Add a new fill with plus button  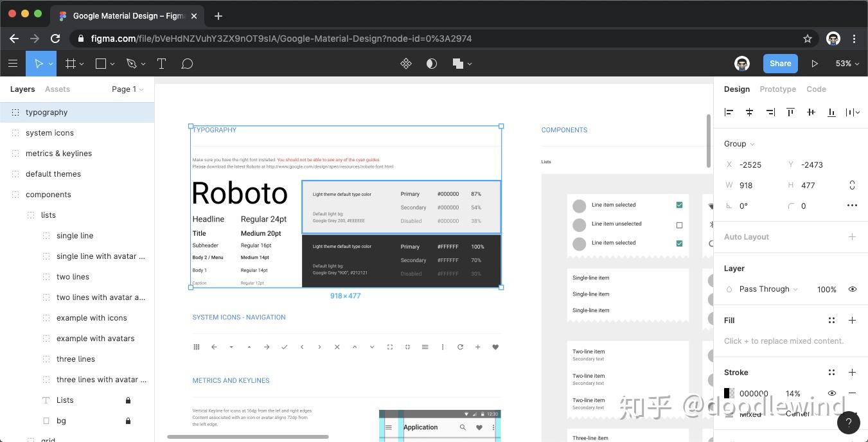[853, 320]
